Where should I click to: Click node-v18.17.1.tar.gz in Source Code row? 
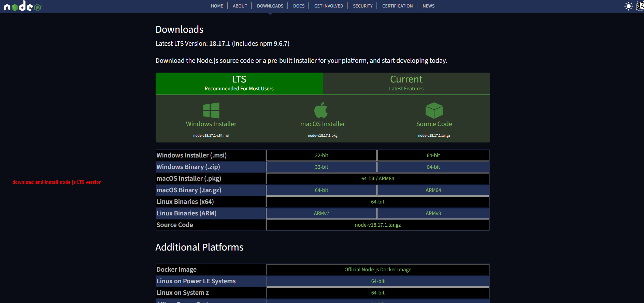tap(378, 225)
